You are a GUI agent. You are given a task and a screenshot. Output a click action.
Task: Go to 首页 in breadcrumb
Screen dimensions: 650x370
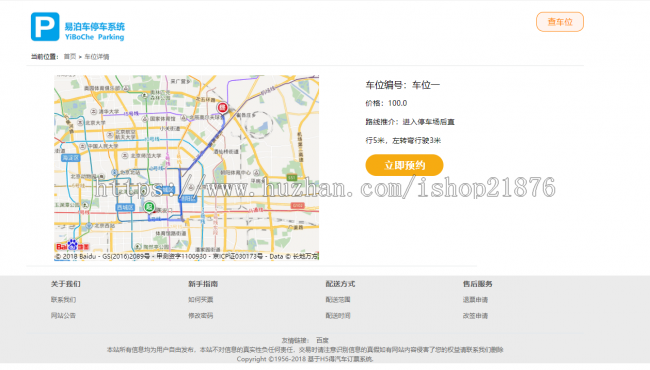pyautogui.click(x=70, y=57)
